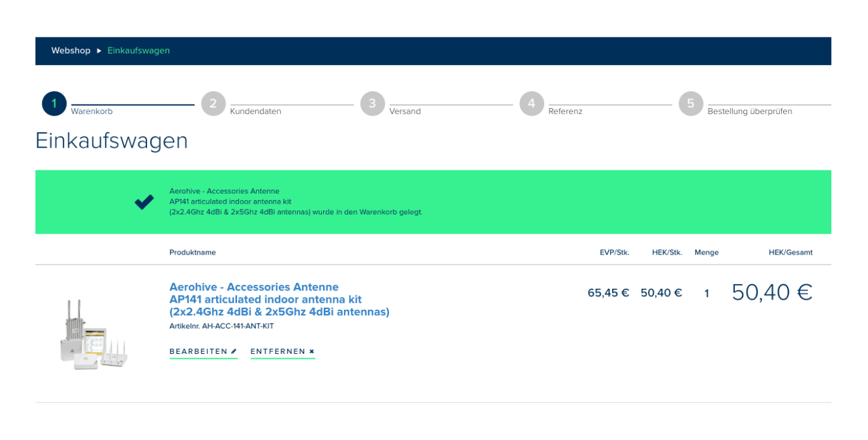Open step 5 Bestellung überprüfen circle
Screen dimensions: 868x440
[691, 104]
